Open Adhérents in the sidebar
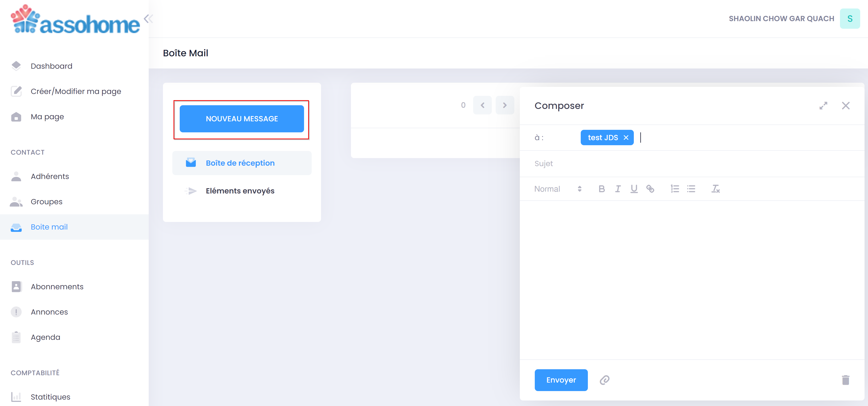 50,176
